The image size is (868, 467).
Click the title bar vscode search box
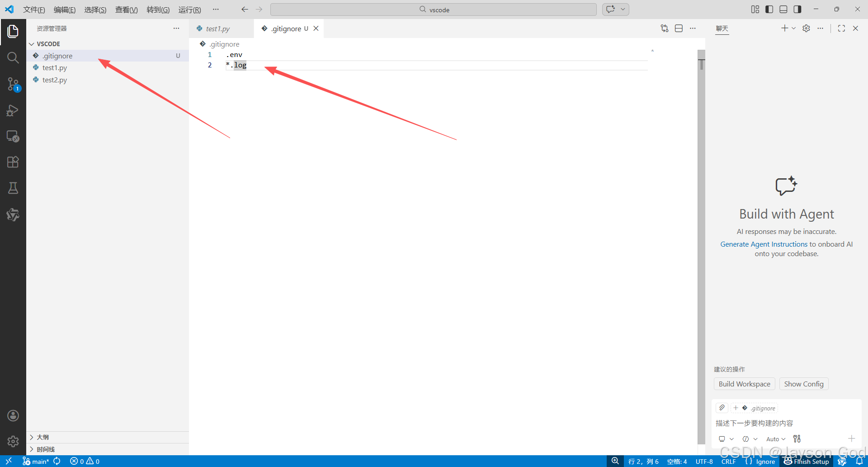coord(434,10)
